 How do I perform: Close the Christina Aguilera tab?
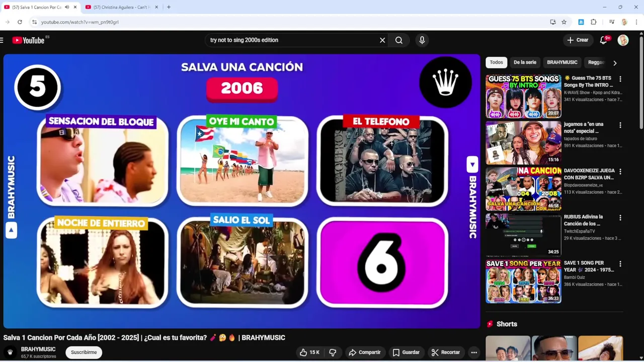coord(156,7)
